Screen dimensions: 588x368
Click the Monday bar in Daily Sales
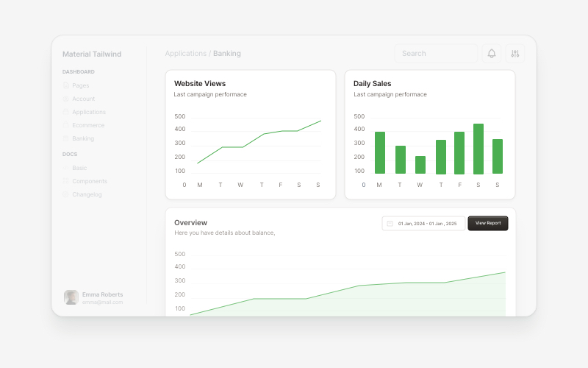pyautogui.click(x=380, y=152)
